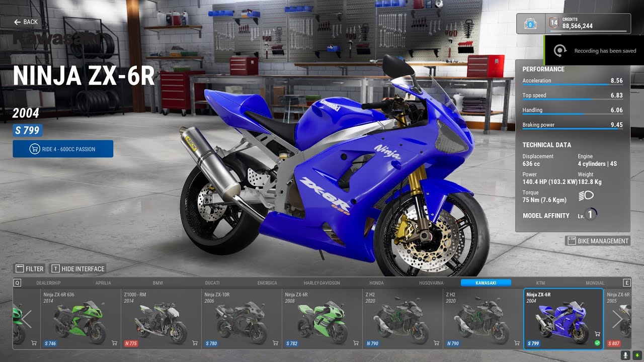The height and width of the screenshot is (362, 644).
Task: Click the Engine 4 cylinders value
Action: tap(597, 164)
